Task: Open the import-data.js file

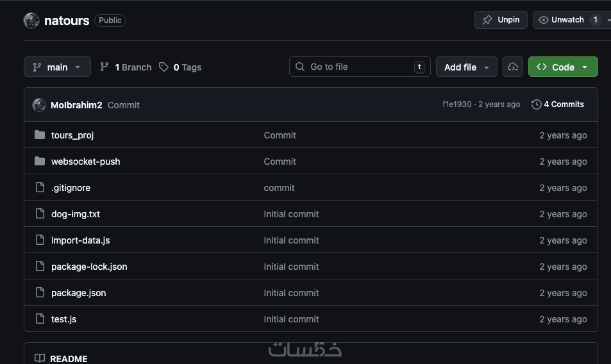Action: [x=80, y=240]
